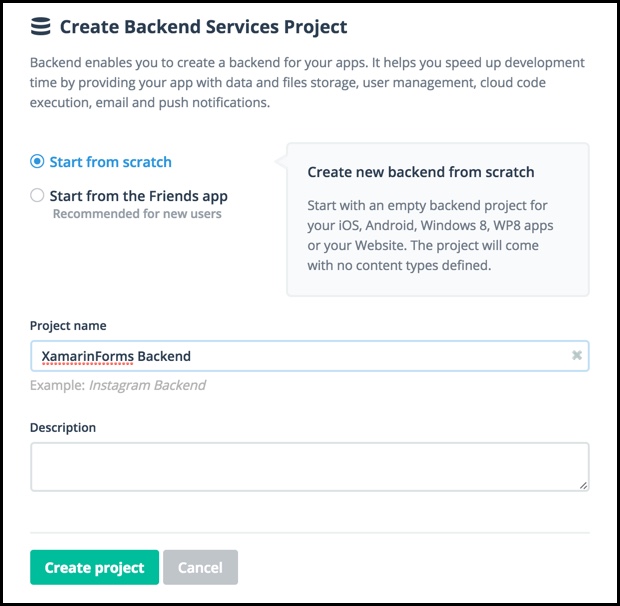Click the "Description" field label
Image resolution: width=620 pixels, height=606 pixels.
point(63,428)
